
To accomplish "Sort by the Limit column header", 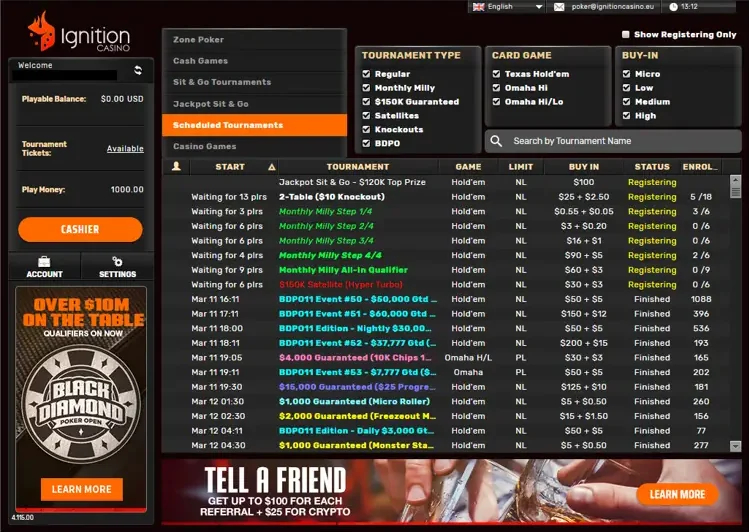I will (521, 167).
